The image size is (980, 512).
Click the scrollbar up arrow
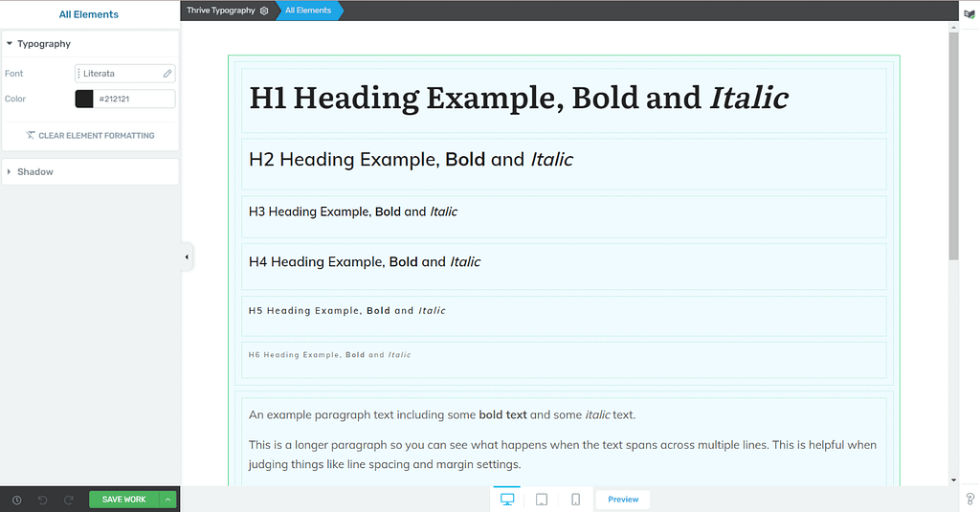click(953, 27)
